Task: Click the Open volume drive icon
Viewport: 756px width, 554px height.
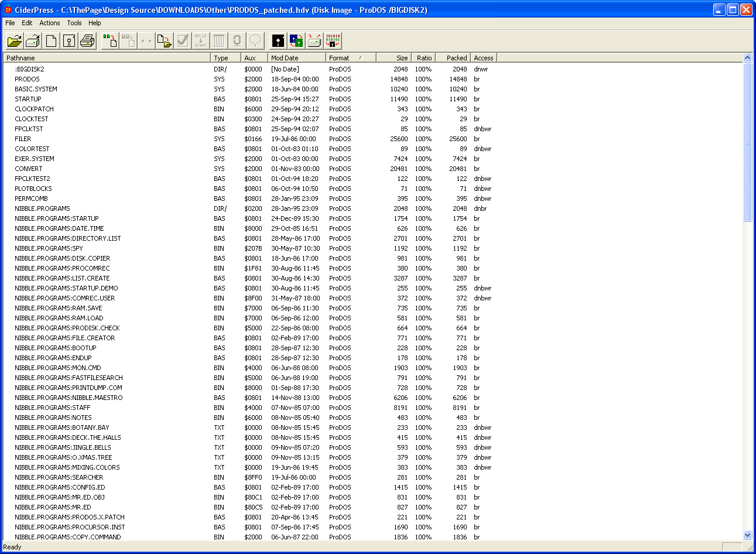Action: click(33, 40)
